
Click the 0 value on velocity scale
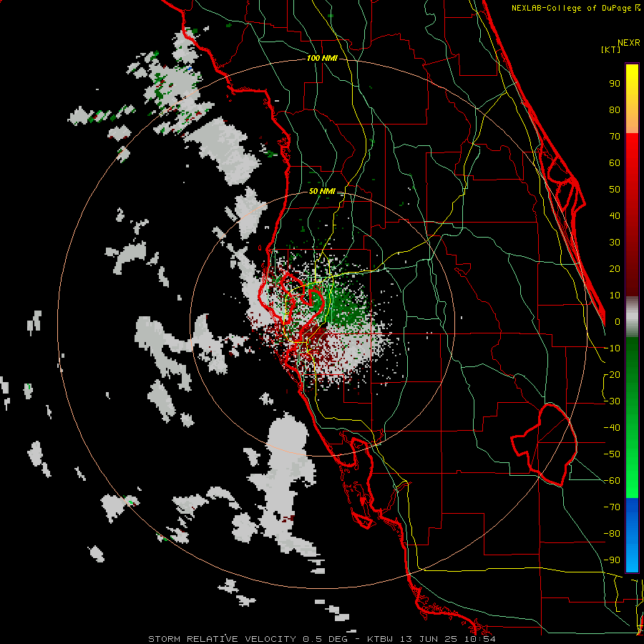(x=618, y=322)
